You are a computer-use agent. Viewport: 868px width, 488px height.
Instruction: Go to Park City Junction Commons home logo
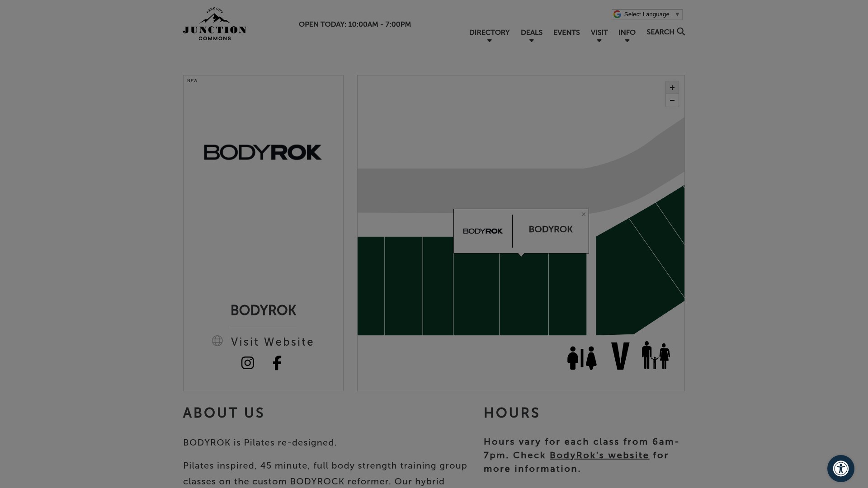coord(215,24)
